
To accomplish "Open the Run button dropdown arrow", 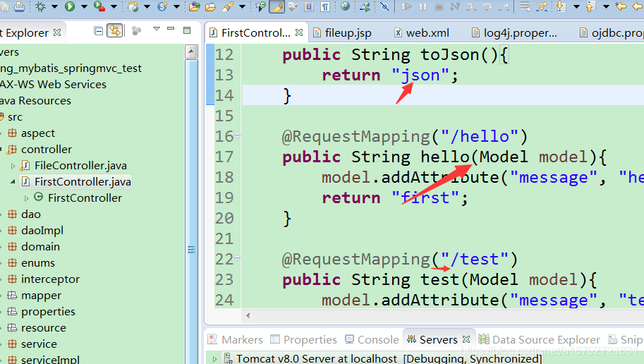I will (84, 6).
